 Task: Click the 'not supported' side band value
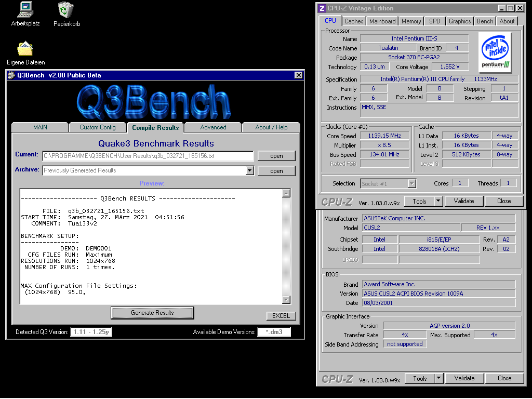coord(405,344)
